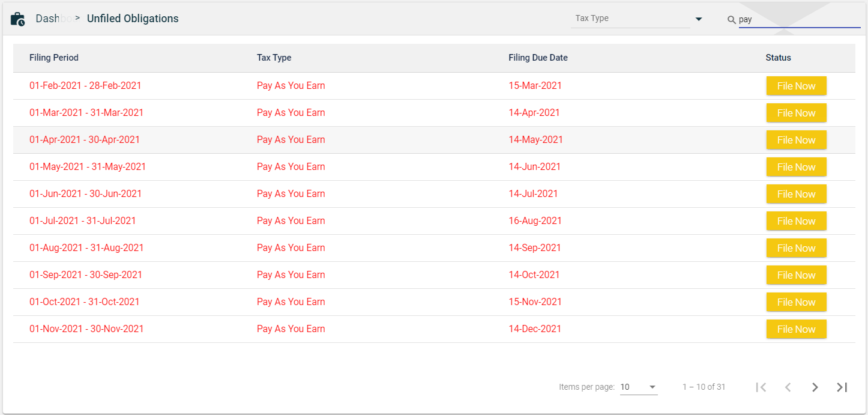Go to the previous page of results
868x415 pixels.
(x=788, y=387)
